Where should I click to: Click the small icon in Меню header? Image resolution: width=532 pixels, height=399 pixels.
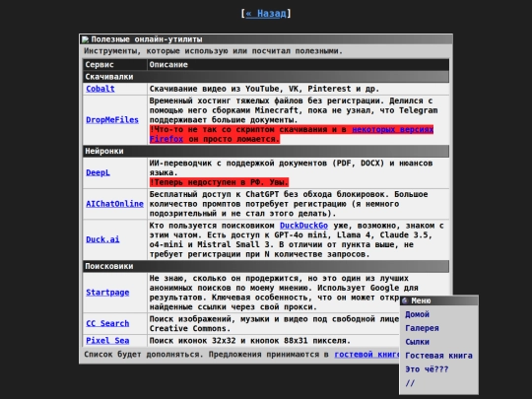coord(405,300)
